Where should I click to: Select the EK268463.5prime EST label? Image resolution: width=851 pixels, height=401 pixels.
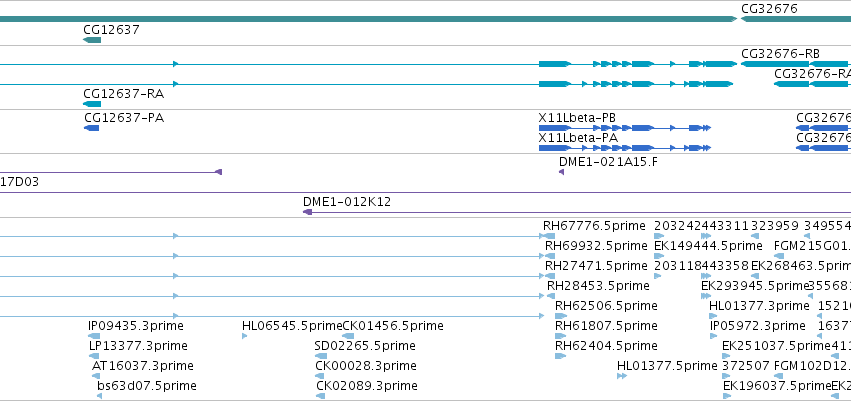801,266
